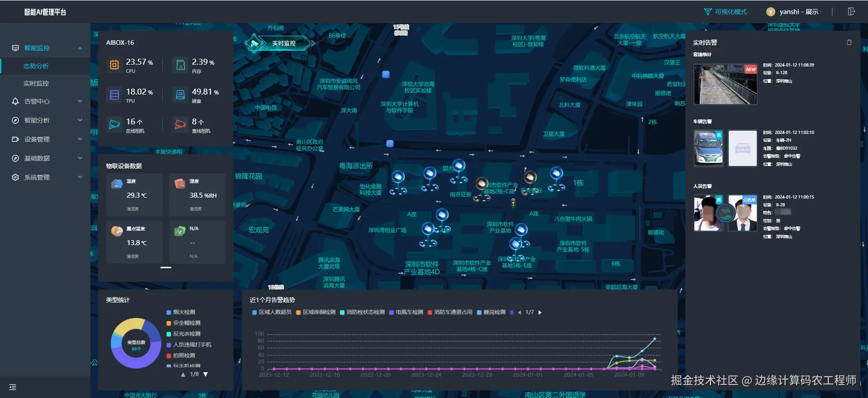
Task: Toggle 拍照检测 legend entry
Action: pos(180,355)
